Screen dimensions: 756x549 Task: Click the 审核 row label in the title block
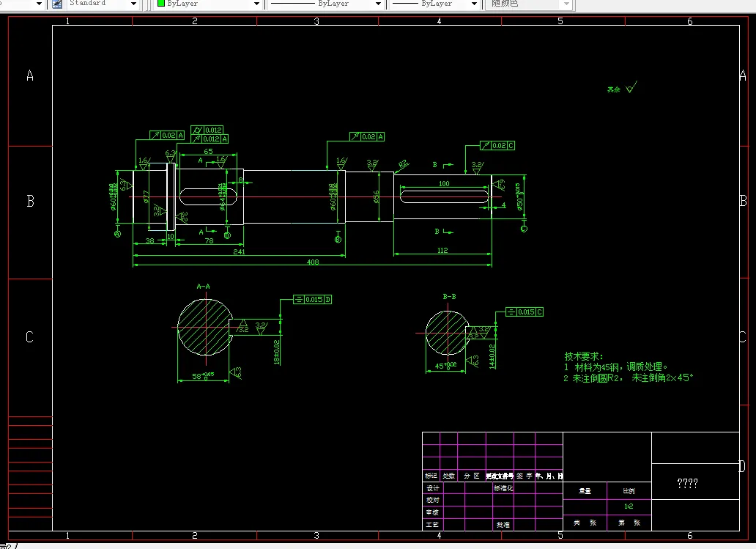(x=432, y=512)
